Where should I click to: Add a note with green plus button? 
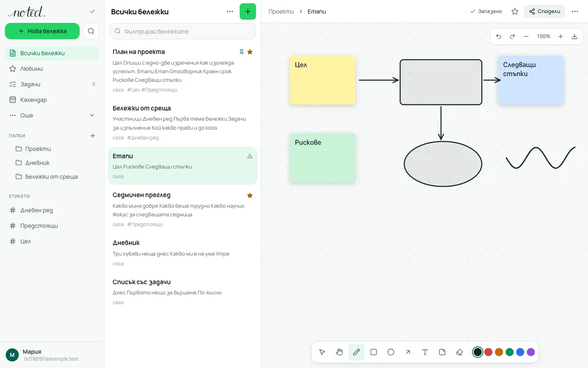click(248, 11)
